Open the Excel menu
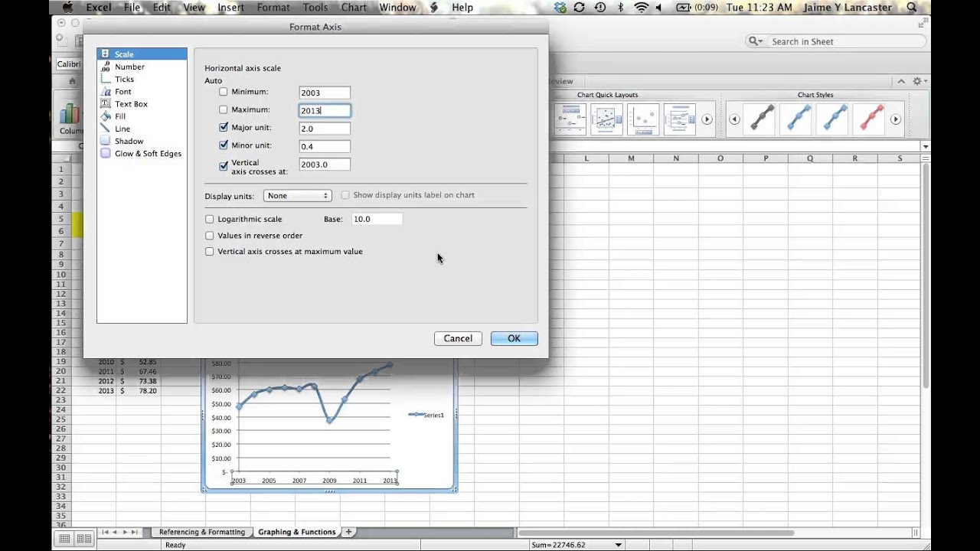This screenshot has height=551, width=980. pos(98,8)
